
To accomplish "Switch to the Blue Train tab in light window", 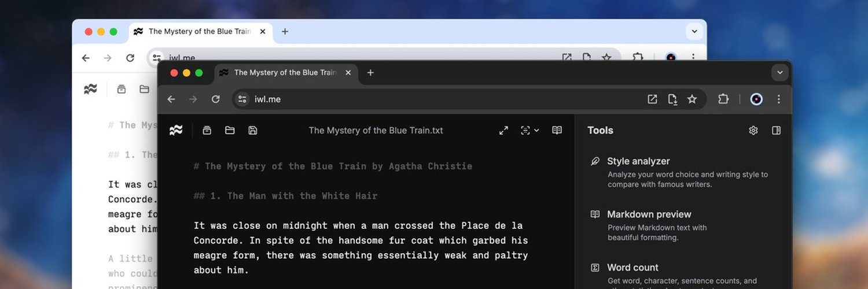I will point(199,32).
